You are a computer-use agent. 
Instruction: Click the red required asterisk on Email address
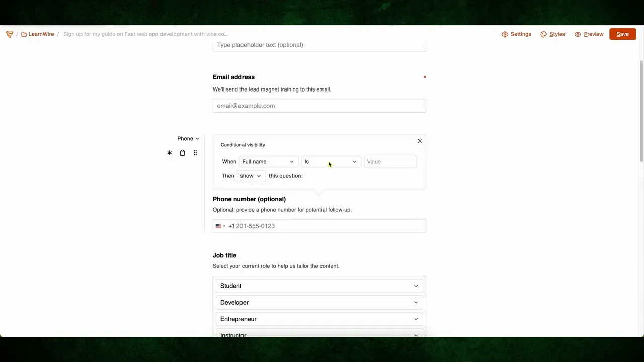pyautogui.click(x=425, y=77)
